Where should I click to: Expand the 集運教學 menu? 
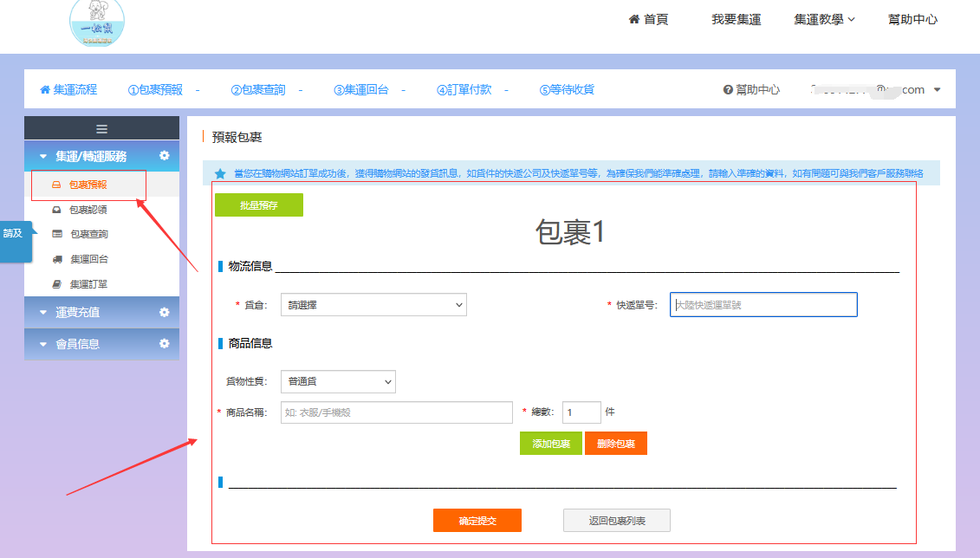point(824,19)
